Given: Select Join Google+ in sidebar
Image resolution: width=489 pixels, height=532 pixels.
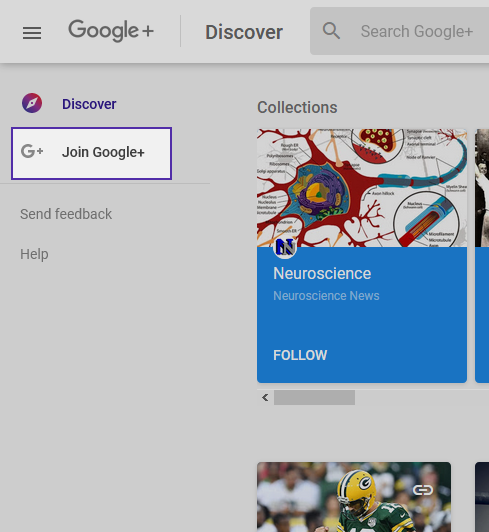Looking at the screenshot, I should (x=91, y=153).
